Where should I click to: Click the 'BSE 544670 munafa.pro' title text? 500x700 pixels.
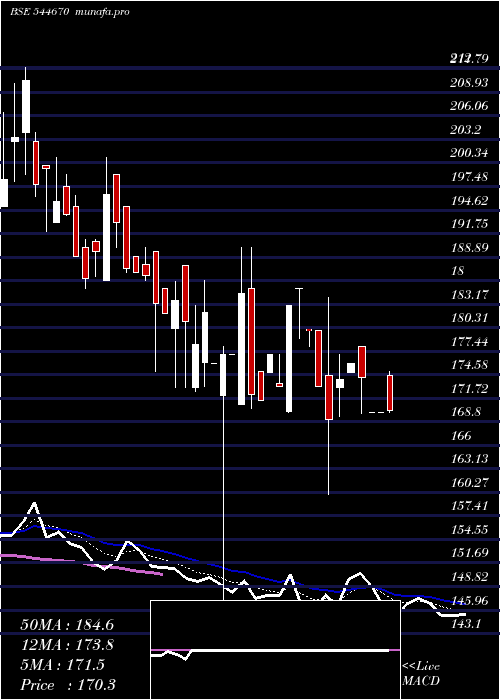[70, 12]
